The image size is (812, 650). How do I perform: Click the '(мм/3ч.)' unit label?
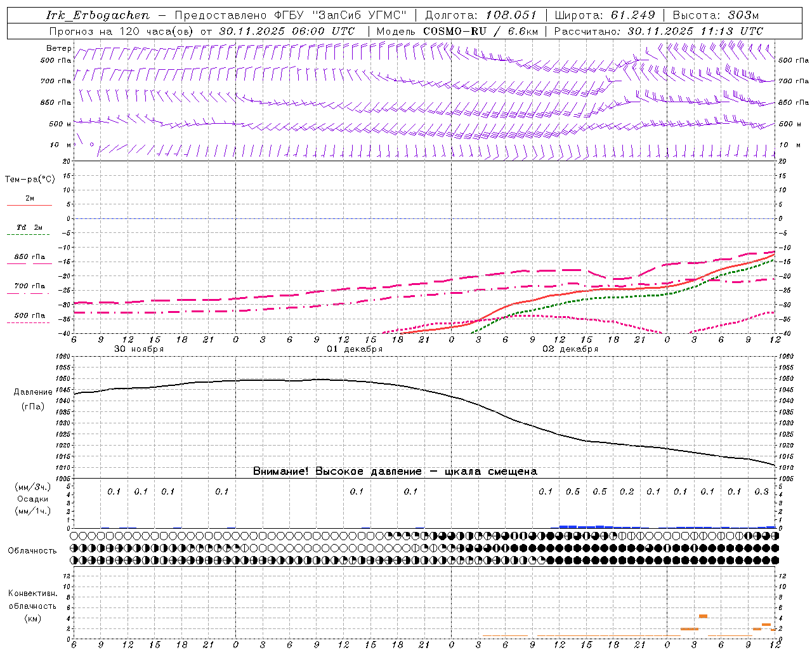tap(32, 487)
